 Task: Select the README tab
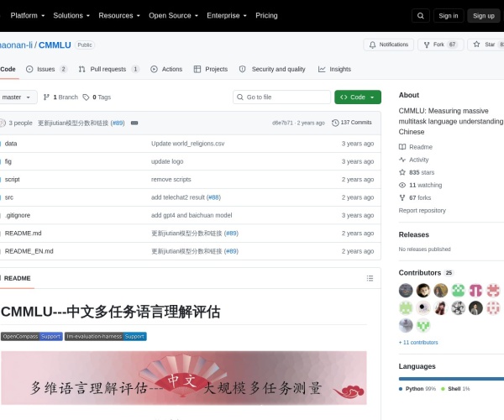click(17, 278)
